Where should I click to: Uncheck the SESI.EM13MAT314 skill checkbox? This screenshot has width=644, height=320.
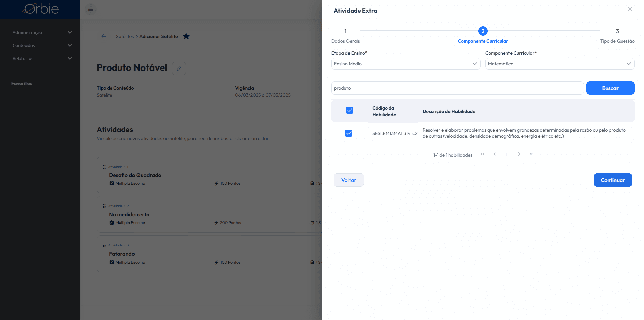349,133
